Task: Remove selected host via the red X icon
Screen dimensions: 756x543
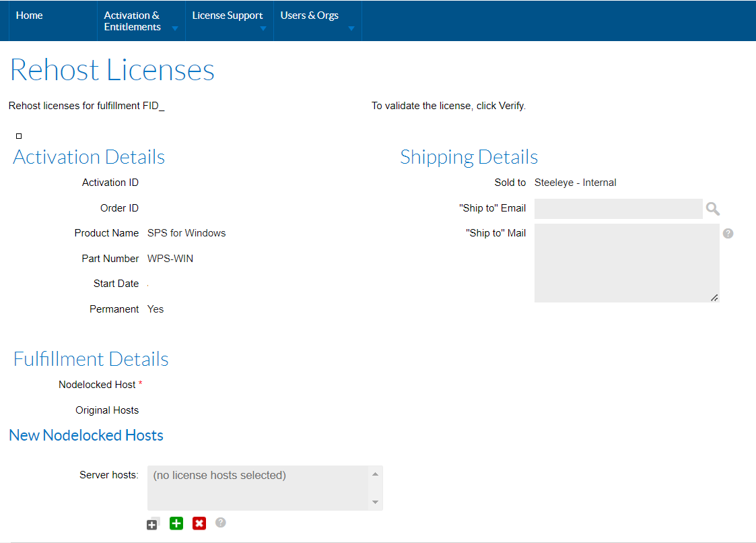Action: tap(199, 523)
